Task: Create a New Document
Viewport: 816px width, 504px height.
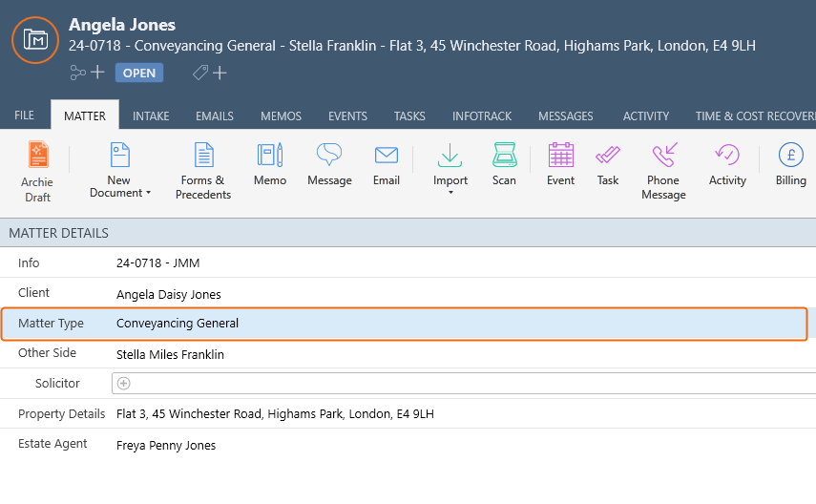Action: [x=119, y=171]
